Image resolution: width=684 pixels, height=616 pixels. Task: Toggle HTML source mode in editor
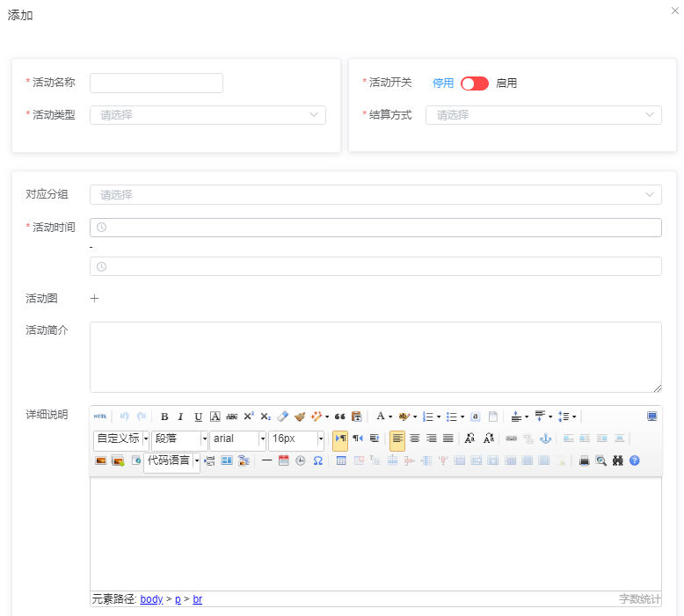(100, 417)
